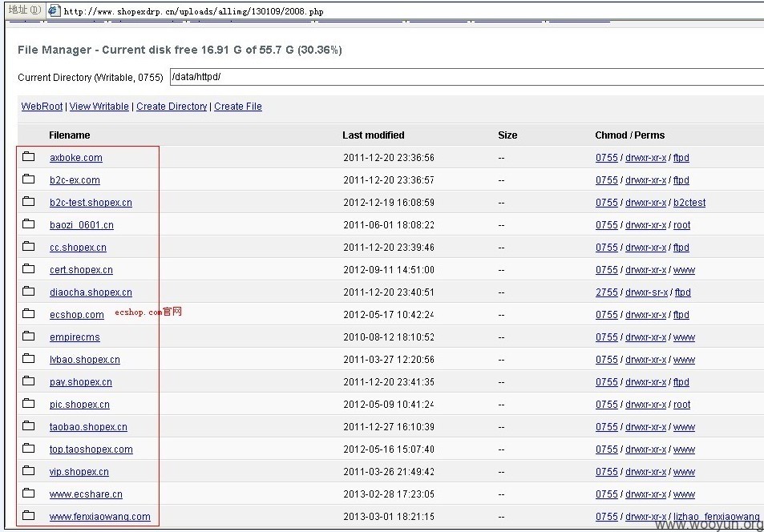Click the Current Directory path input field
The height and width of the screenshot is (532, 764).
pos(467,77)
